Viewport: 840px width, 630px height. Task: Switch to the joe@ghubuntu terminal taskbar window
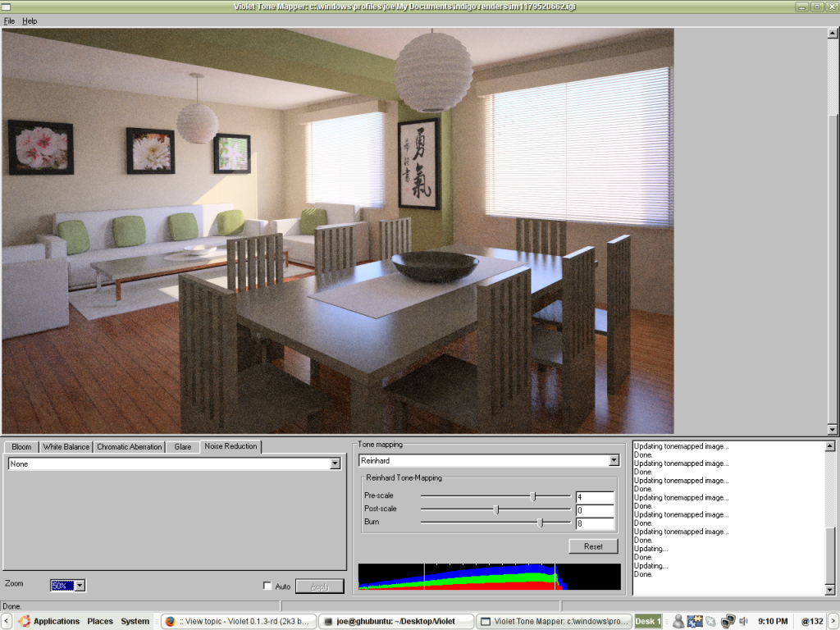click(x=395, y=622)
